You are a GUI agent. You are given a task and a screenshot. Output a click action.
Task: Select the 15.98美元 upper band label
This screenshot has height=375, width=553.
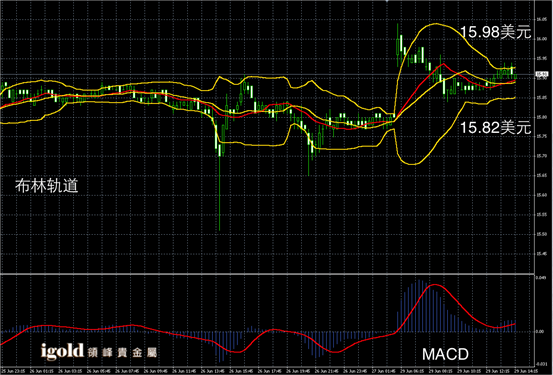click(496, 32)
